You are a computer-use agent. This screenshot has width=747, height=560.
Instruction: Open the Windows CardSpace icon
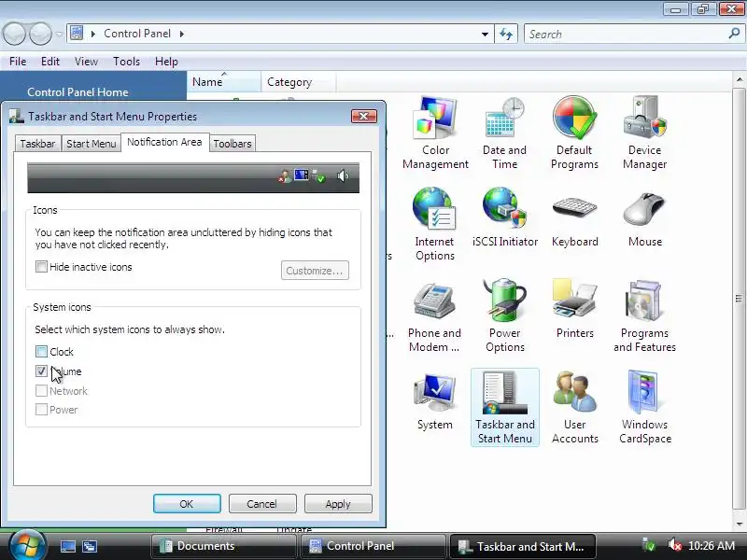(x=644, y=407)
